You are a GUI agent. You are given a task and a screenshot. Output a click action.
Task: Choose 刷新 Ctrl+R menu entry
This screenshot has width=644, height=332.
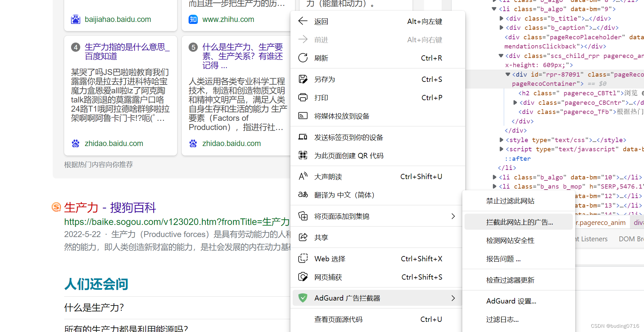[377, 58]
